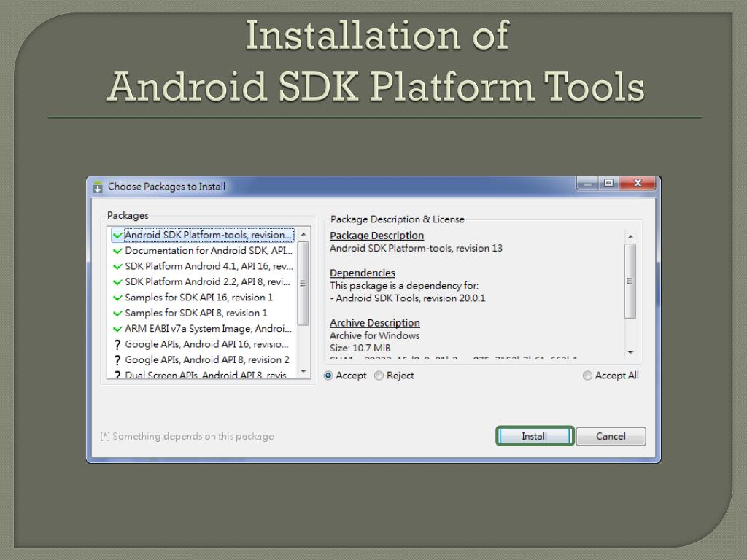Screen dimensions: 747x560
Task: Click the Install button
Action: pyautogui.click(x=535, y=436)
